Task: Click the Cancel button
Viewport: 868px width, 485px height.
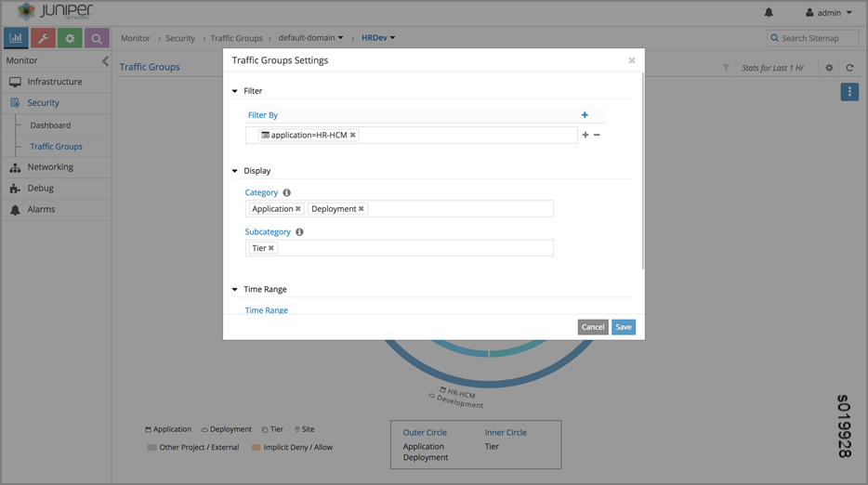Action: point(592,327)
